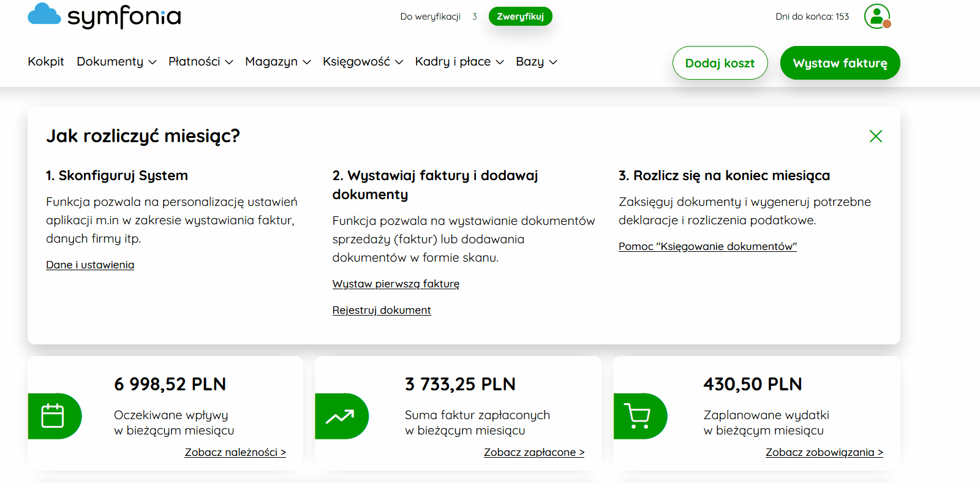Click the 'Suma faktur zapłaconych' label
The width and height of the screenshot is (980, 489).
(477, 415)
